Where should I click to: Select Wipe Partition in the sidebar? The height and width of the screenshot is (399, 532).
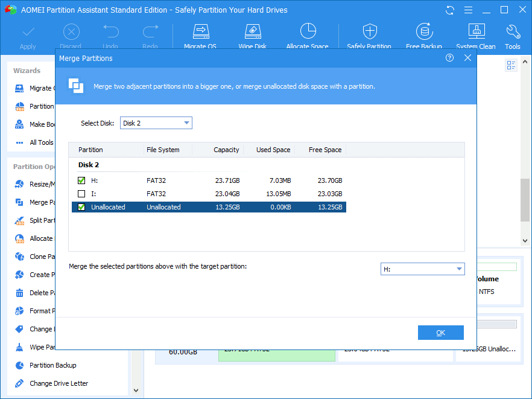(x=34, y=347)
